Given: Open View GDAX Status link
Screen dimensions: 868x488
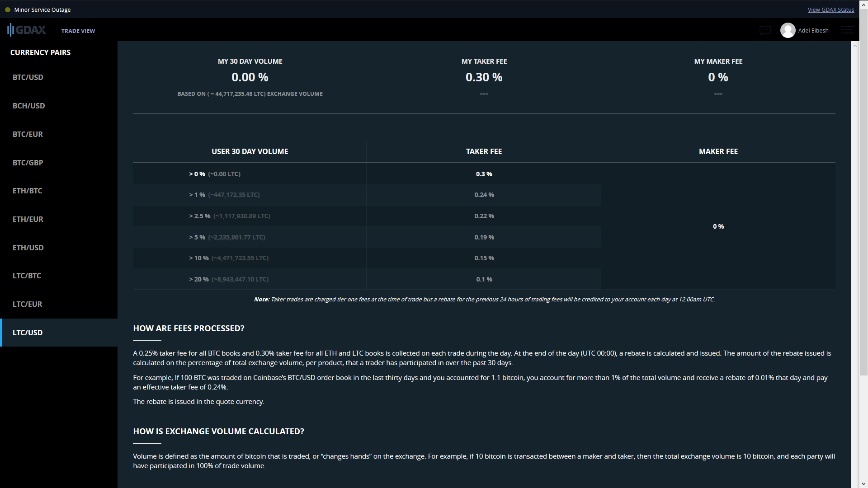Looking at the screenshot, I should [831, 9].
